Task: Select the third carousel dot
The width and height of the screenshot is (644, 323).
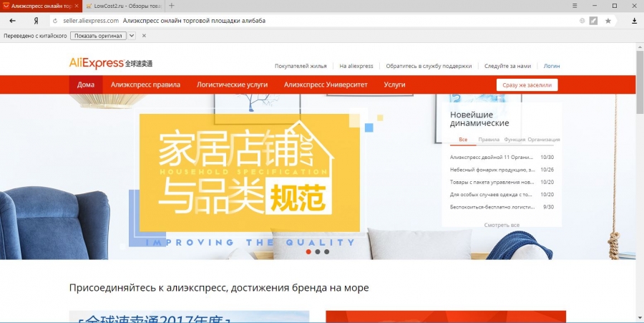Action: coord(326,252)
